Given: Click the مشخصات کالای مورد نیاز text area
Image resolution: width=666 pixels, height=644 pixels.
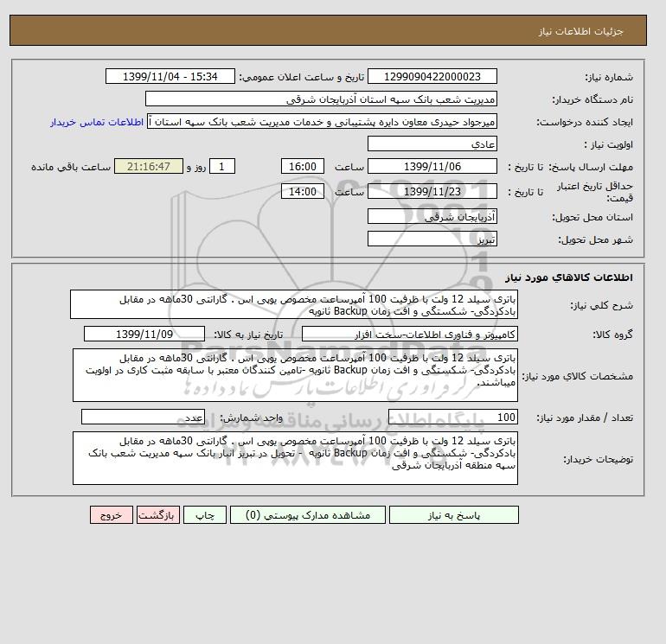Looking at the screenshot, I should pyautogui.click(x=295, y=375).
